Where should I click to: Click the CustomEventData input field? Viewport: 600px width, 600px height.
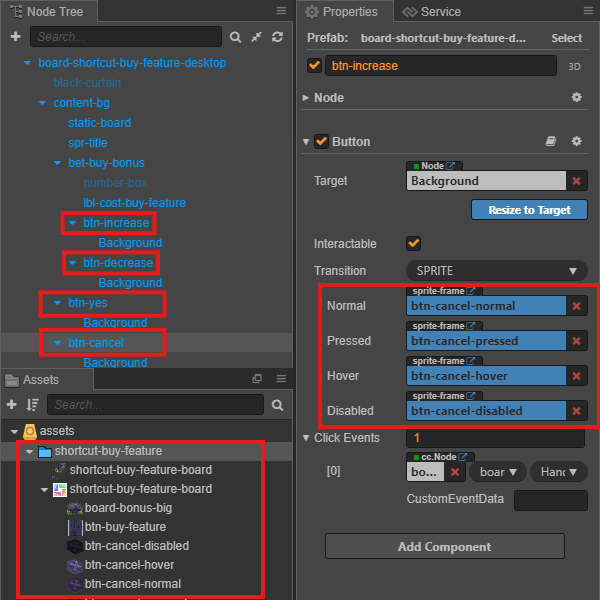[551, 500]
